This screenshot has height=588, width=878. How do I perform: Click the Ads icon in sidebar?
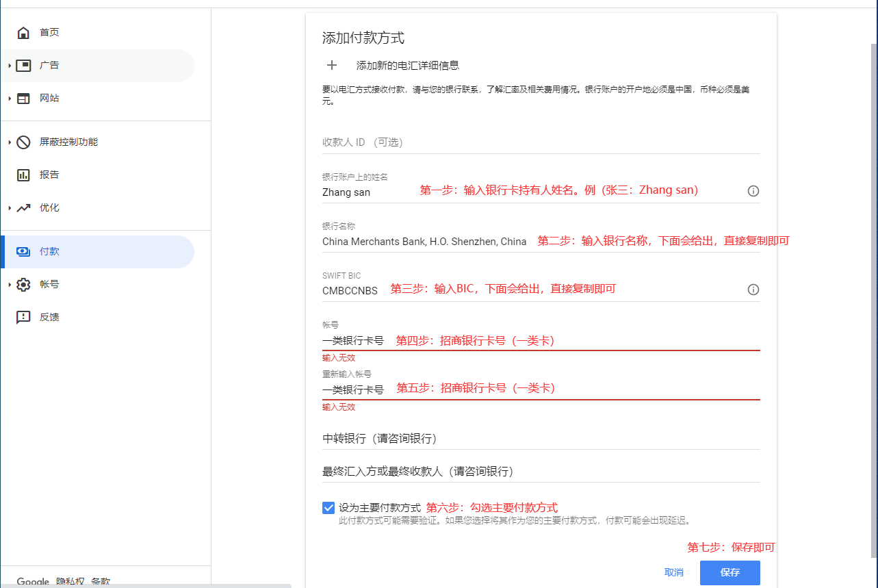[23, 66]
